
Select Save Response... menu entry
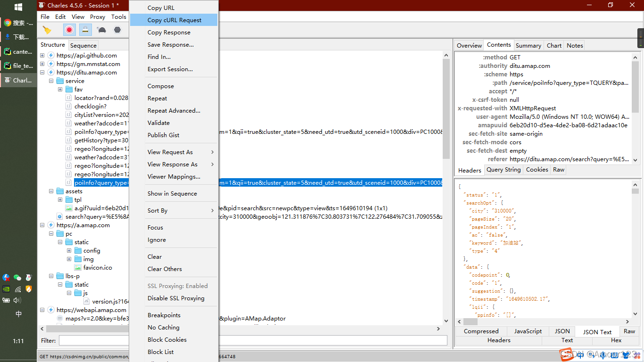(173, 45)
